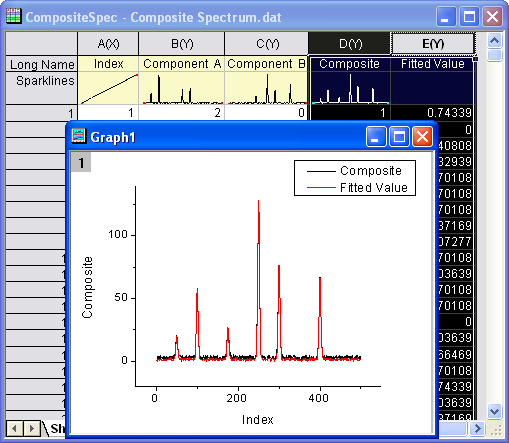Click the 'Component B' long name cell

pyautogui.click(x=266, y=64)
